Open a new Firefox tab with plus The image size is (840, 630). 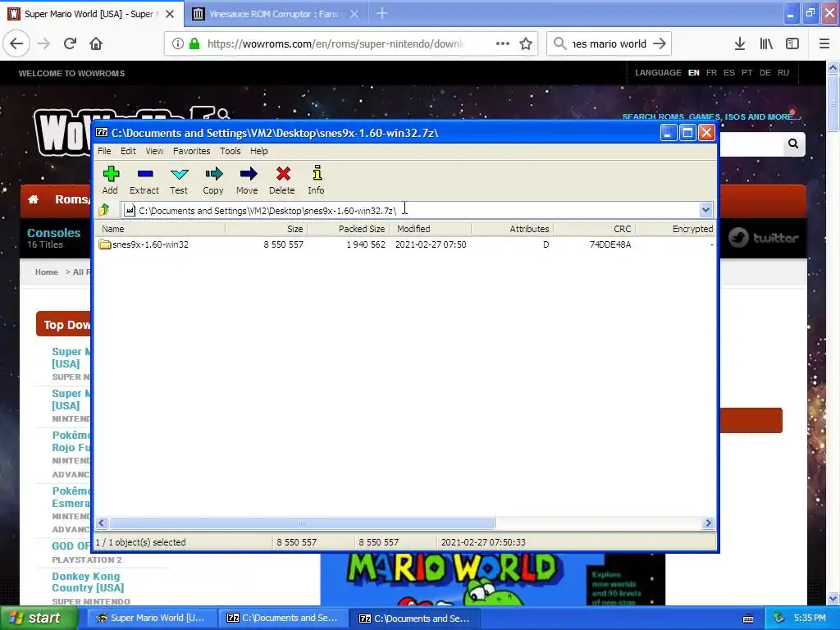382,13
